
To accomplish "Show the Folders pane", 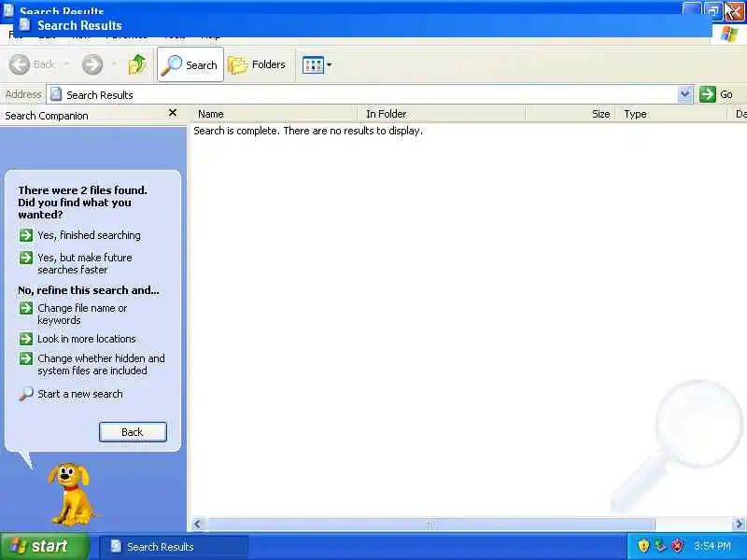I will tap(258, 64).
